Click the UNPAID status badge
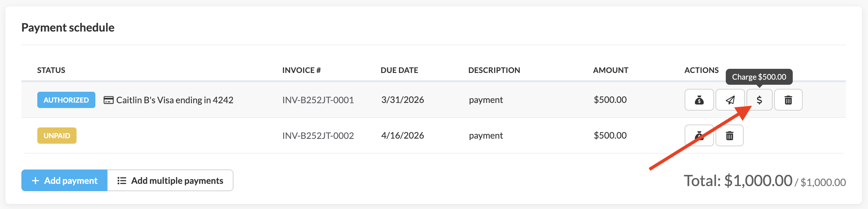The width and height of the screenshot is (868, 209). pyautogui.click(x=57, y=136)
